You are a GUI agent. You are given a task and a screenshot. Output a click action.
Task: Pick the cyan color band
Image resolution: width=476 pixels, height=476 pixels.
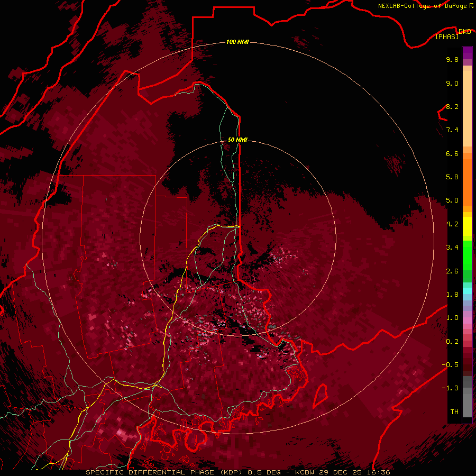[467, 291]
